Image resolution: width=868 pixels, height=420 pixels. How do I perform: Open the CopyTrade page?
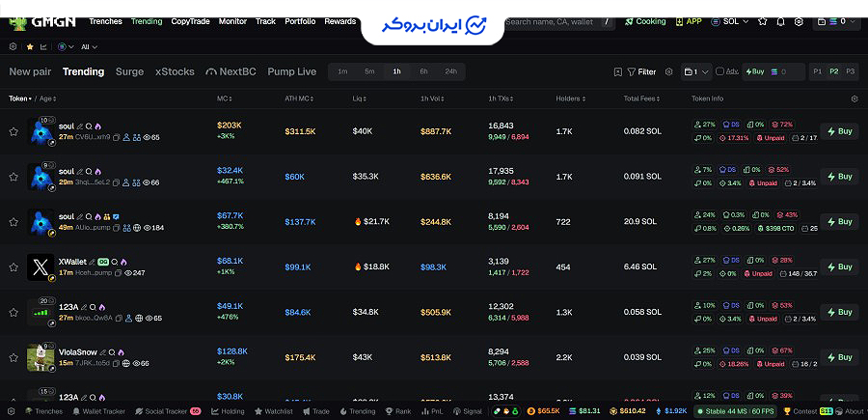190,21
